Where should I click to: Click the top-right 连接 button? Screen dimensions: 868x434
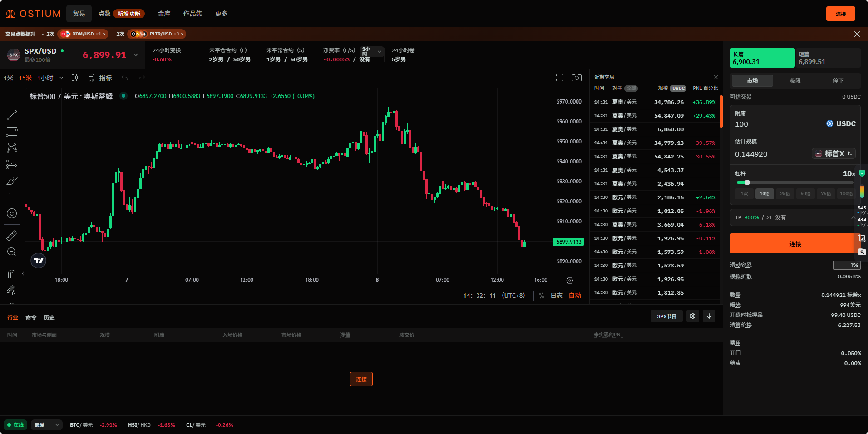click(x=840, y=14)
